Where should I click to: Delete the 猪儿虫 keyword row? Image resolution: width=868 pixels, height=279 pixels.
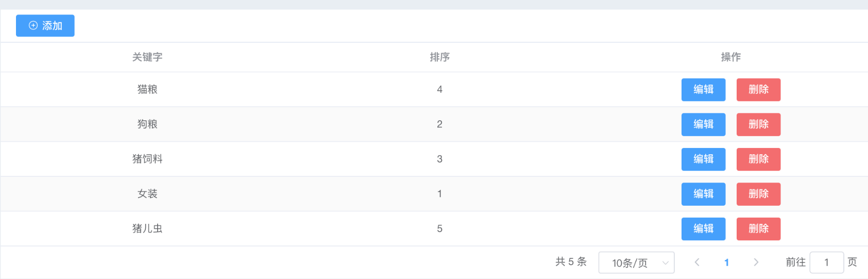(758, 229)
